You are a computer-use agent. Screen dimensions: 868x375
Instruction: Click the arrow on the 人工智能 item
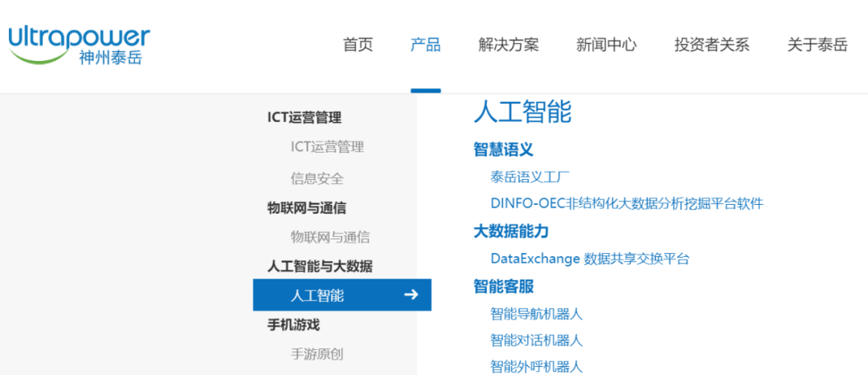(411, 295)
